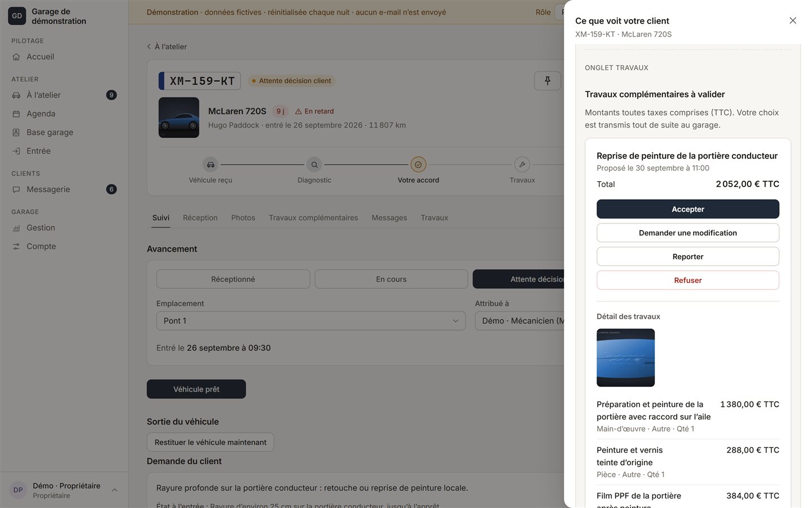Click the Véhicule reçu step icon

point(210,165)
